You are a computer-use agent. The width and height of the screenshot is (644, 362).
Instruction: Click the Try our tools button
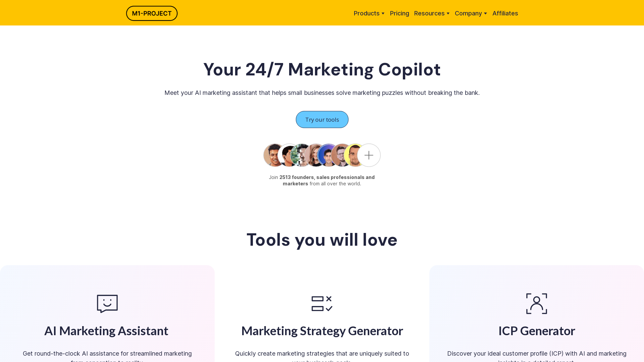[322, 119]
